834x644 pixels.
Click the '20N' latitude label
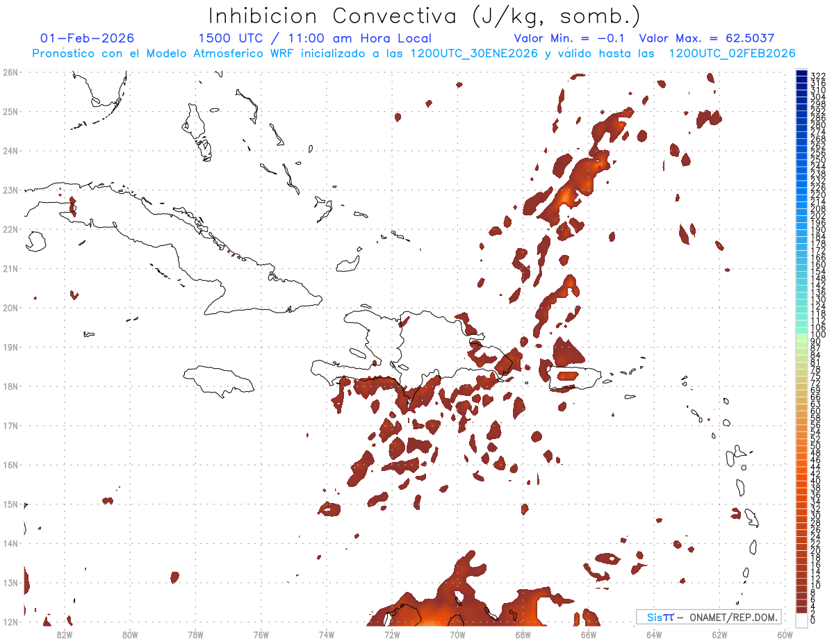[10, 307]
